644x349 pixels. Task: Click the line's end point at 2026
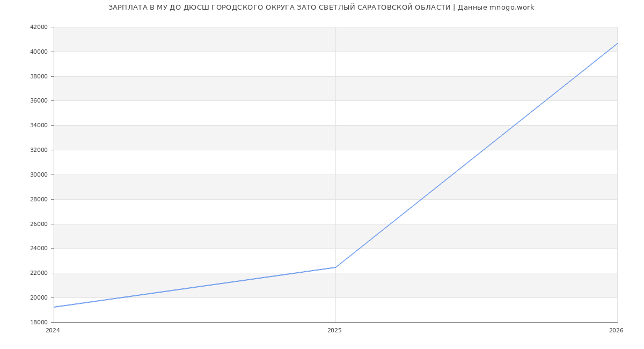617,43
